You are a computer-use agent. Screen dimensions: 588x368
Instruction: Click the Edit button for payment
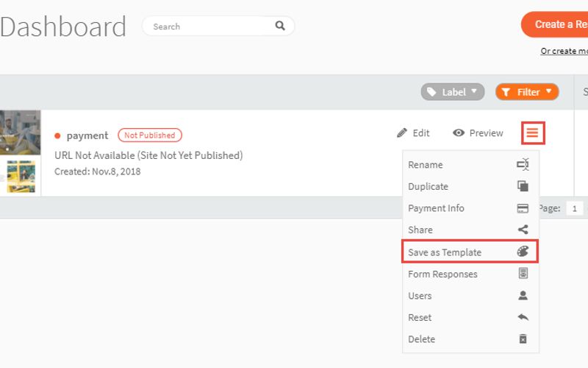413,133
